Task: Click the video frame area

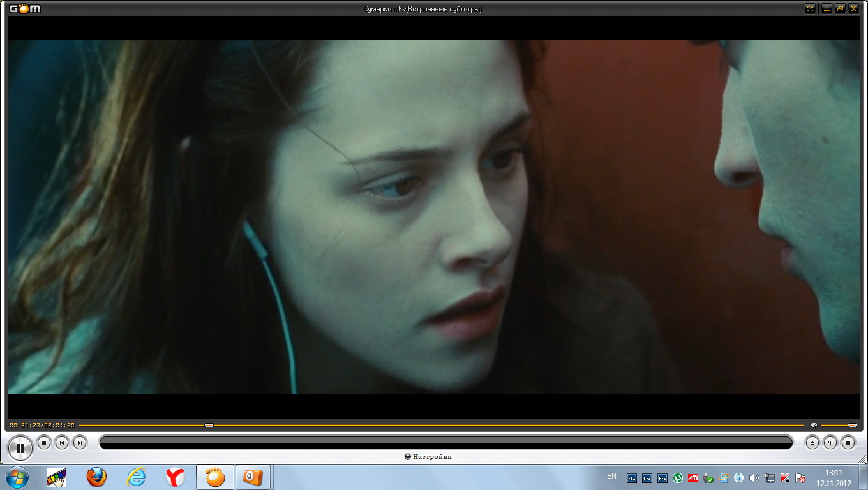Action: click(434, 217)
